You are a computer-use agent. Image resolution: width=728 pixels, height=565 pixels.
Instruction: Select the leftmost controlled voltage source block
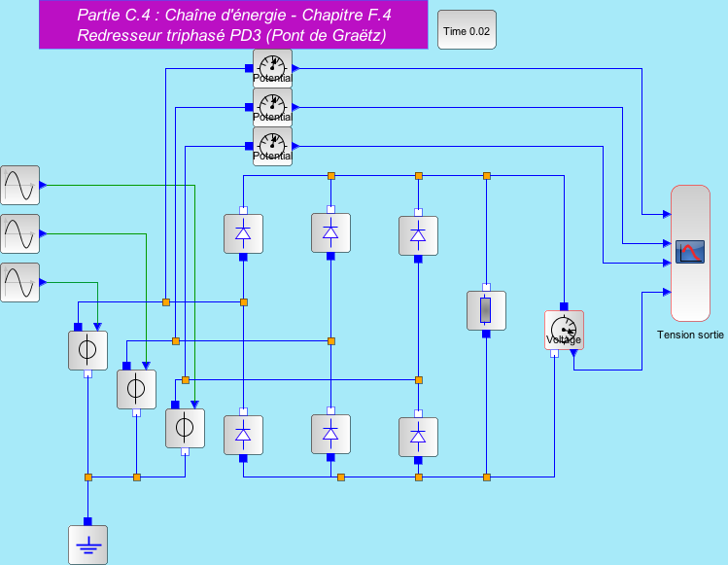87,350
